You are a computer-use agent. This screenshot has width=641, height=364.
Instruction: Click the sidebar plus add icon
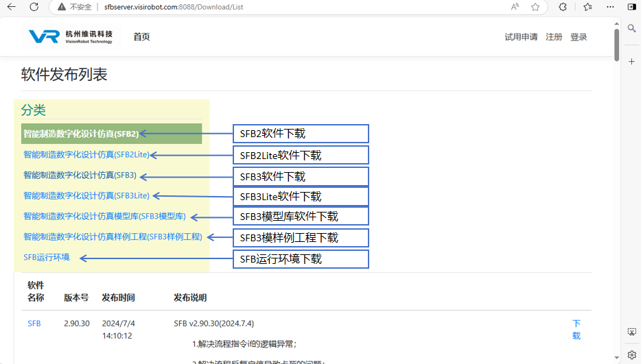[x=631, y=62]
